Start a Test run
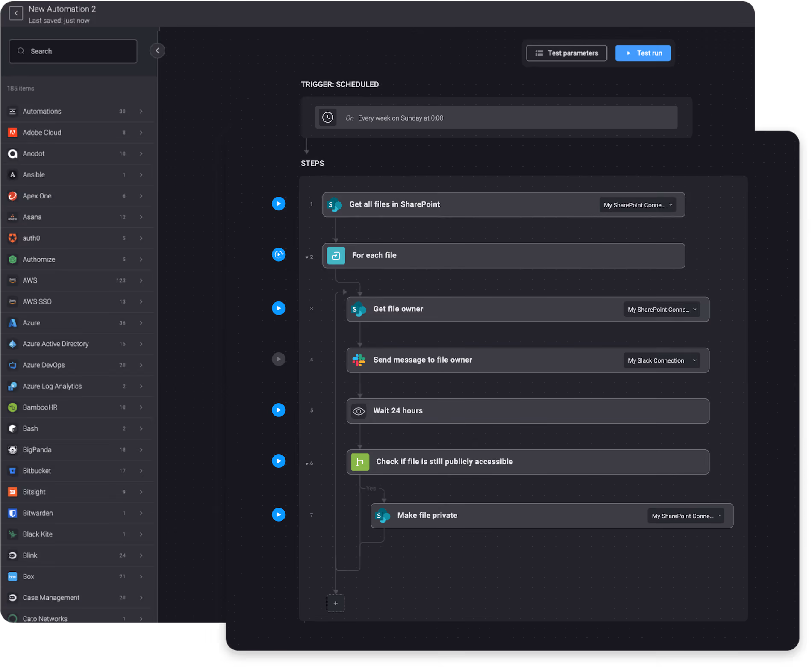The width and height of the screenshot is (812, 667). 643,53
